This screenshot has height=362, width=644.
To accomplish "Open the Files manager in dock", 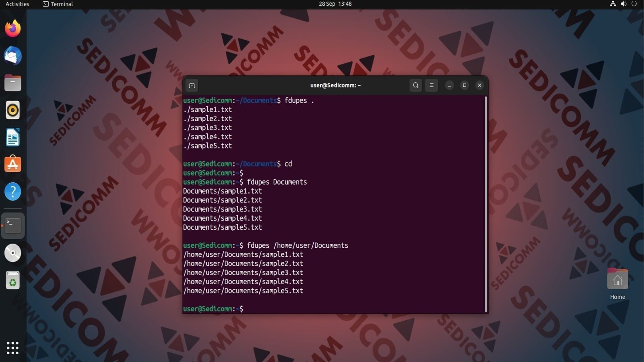I will [13, 83].
